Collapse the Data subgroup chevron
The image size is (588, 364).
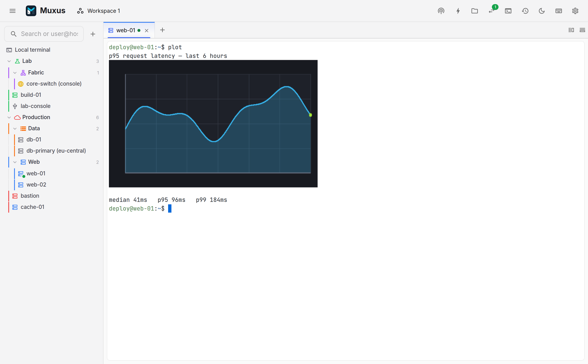(x=15, y=129)
